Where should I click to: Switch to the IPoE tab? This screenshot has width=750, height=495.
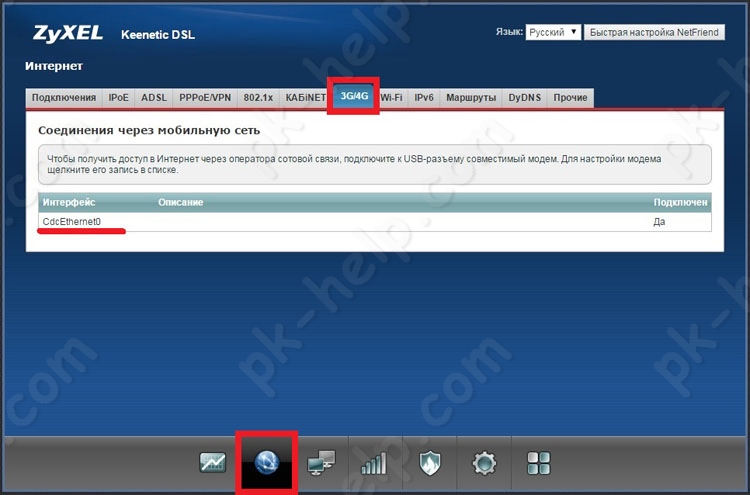118,98
